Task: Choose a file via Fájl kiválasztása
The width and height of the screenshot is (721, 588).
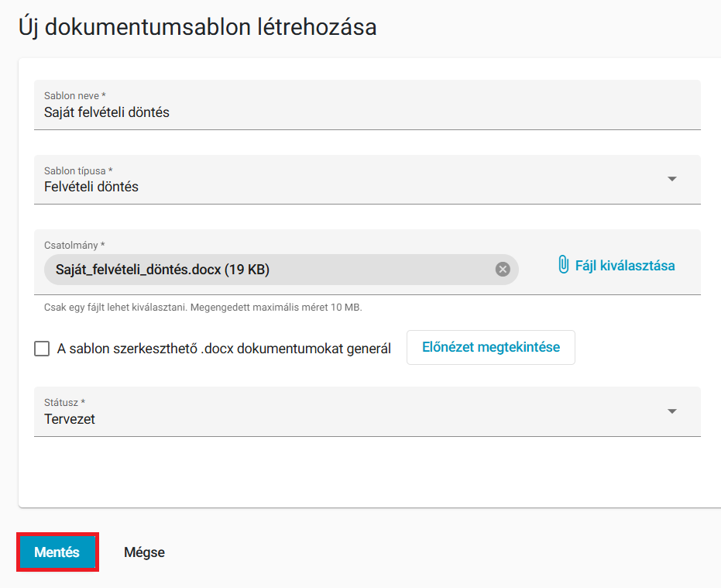Action: click(x=616, y=266)
